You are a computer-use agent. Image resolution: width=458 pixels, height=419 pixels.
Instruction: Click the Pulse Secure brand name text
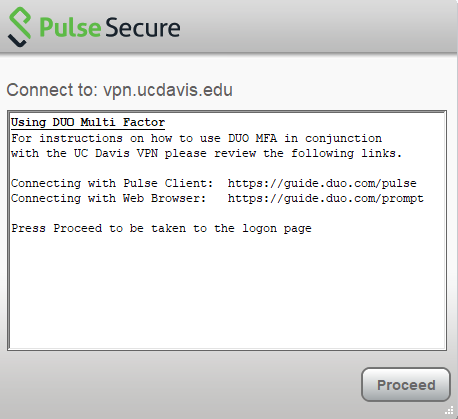(x=110, y=27)
